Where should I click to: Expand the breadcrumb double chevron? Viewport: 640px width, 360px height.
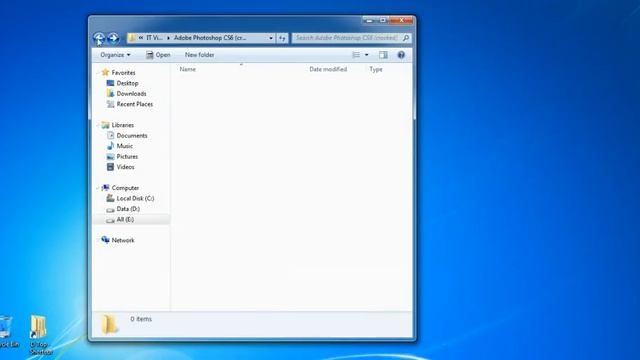pyautogui.click(x=140, y=38)
